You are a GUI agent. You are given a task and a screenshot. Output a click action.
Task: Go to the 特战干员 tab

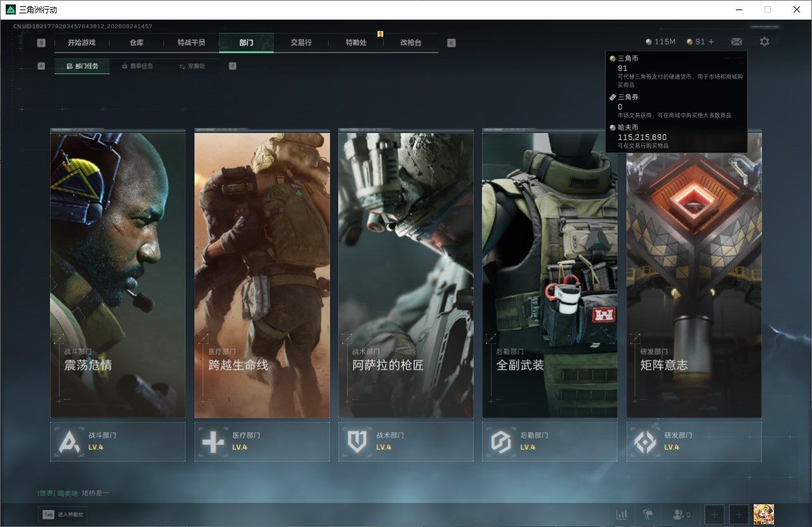[191, 43]
